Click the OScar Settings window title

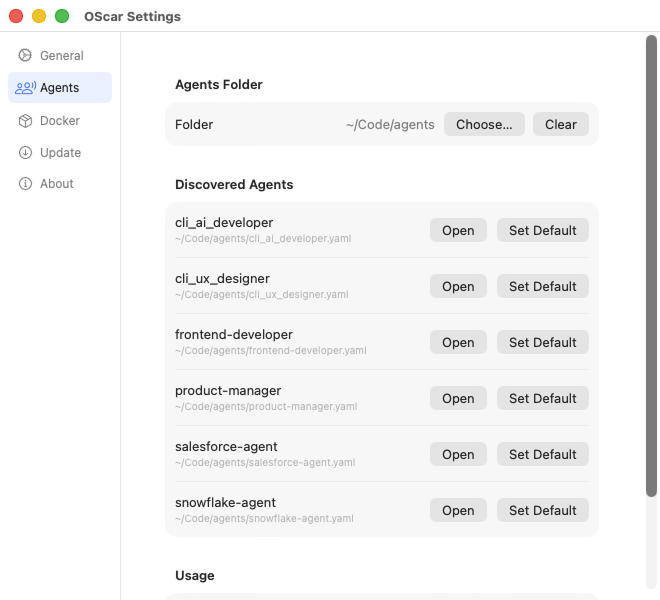(132, 16)
